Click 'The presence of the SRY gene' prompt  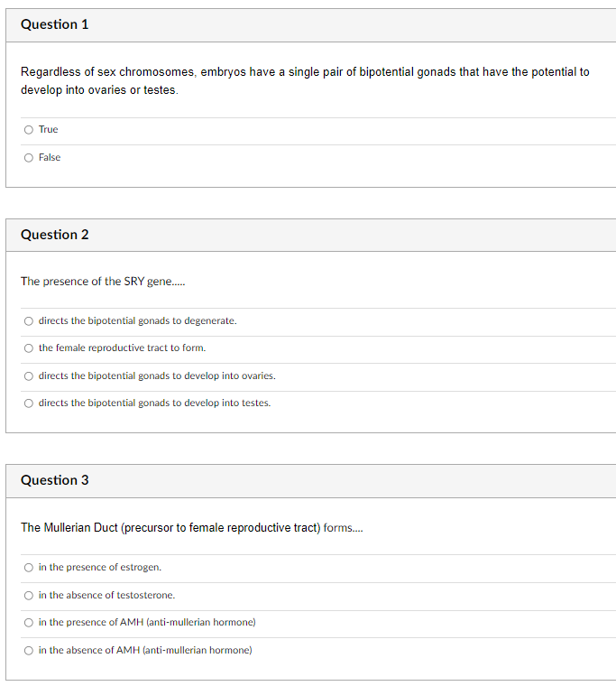tap(103, 282)
